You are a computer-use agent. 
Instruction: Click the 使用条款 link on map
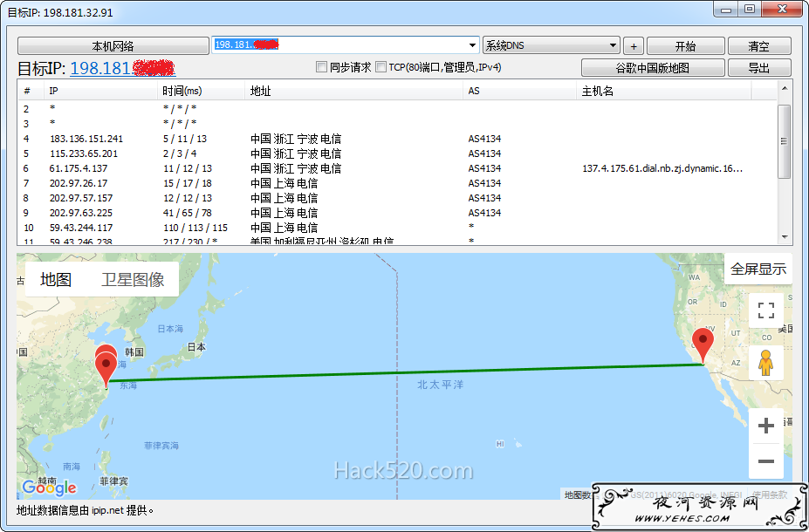pyautogui.click(x=770, y=494)
